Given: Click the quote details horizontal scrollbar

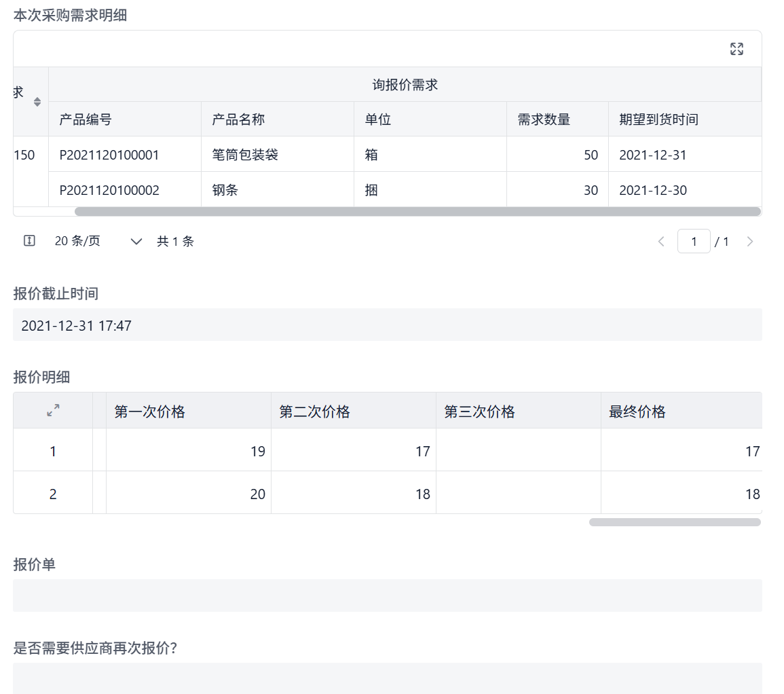Looking at the screenshot, I should [674, 522].
